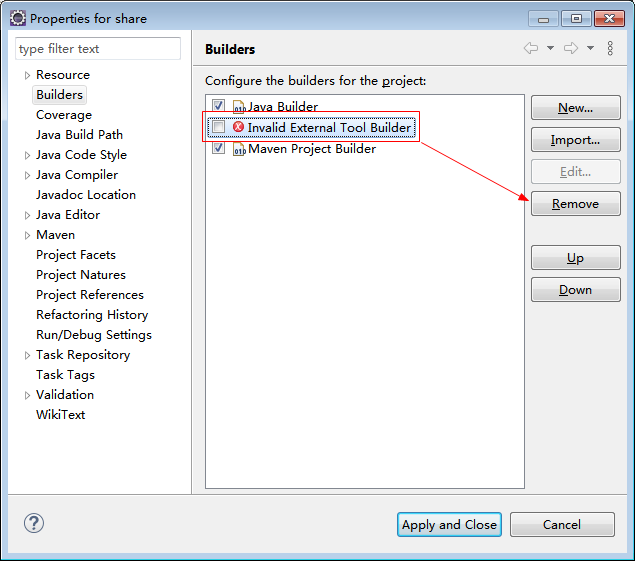The width and height of the screenshot is (635, 561).
Task: Minimize the Properties for share window
Action: point(543,19)
